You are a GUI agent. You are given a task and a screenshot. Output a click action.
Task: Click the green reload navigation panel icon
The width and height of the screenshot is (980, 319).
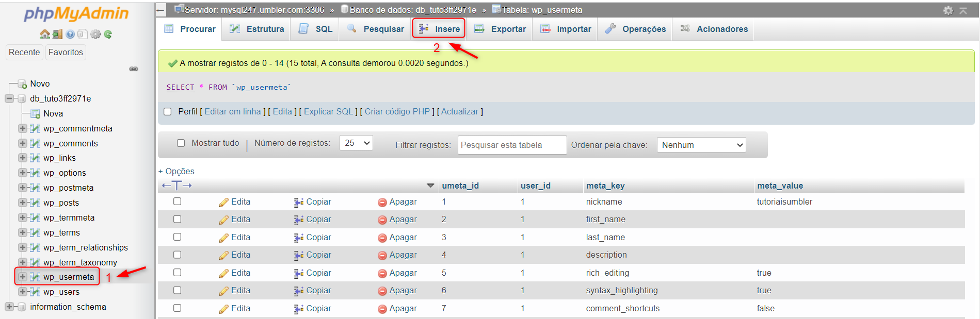click(108, 35)
